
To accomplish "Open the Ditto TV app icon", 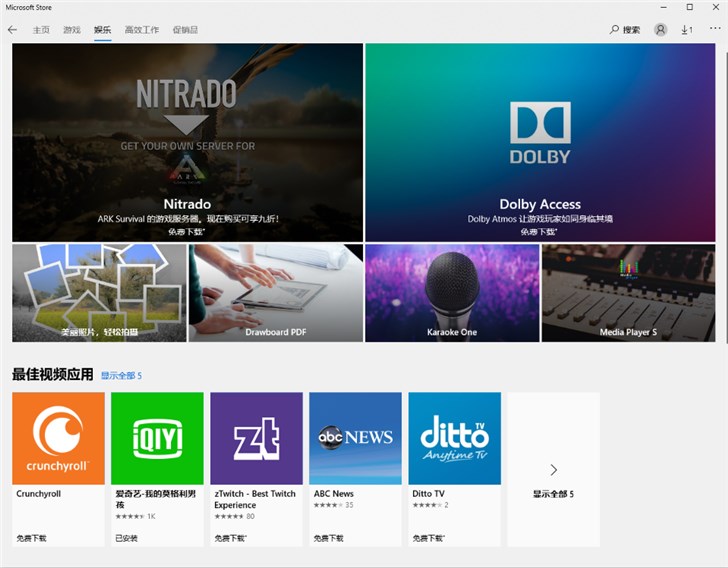I will pos(455,438).
